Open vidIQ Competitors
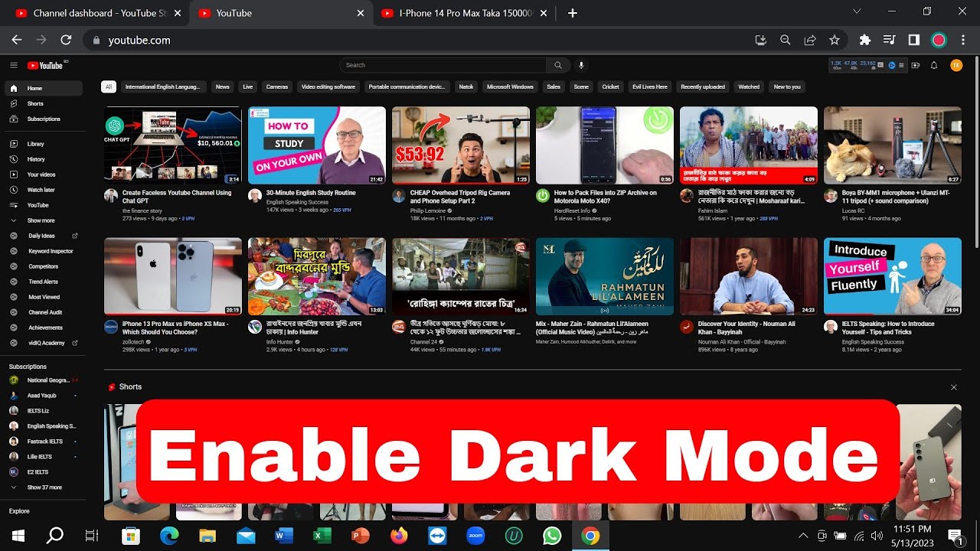 click(x=43, y=266)
